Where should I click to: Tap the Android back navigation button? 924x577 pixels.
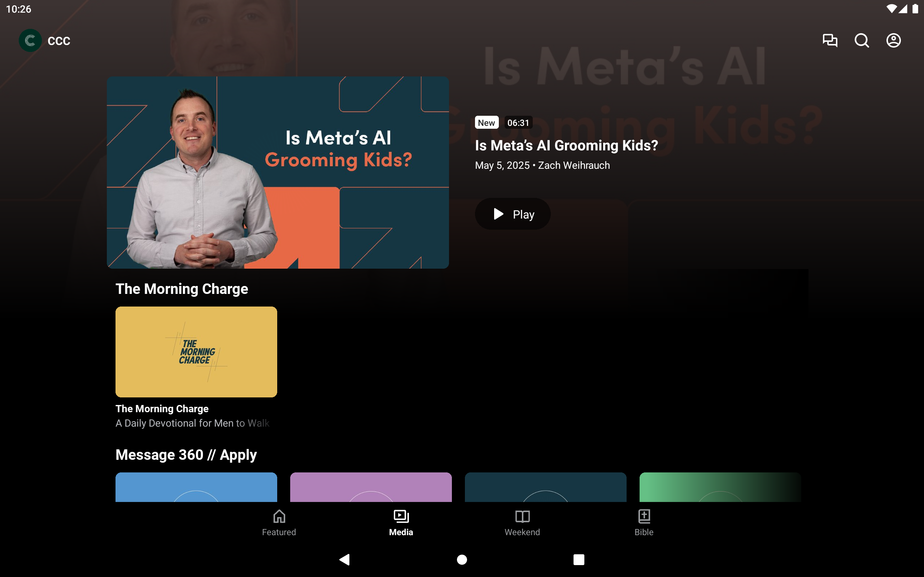344,559
